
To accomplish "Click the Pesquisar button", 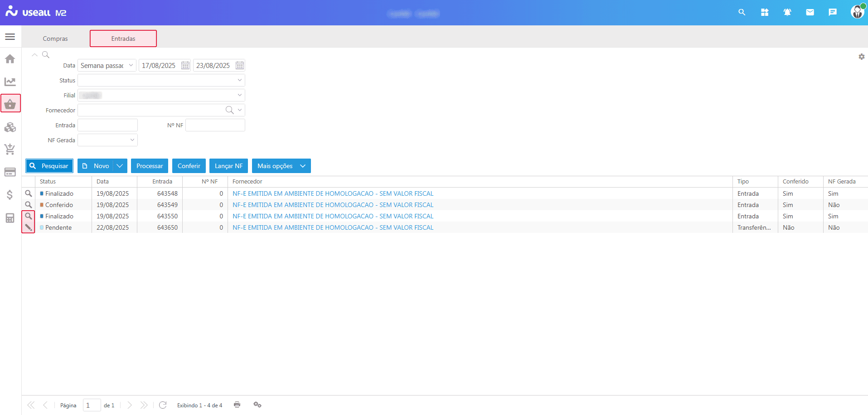I will point(49,166).
